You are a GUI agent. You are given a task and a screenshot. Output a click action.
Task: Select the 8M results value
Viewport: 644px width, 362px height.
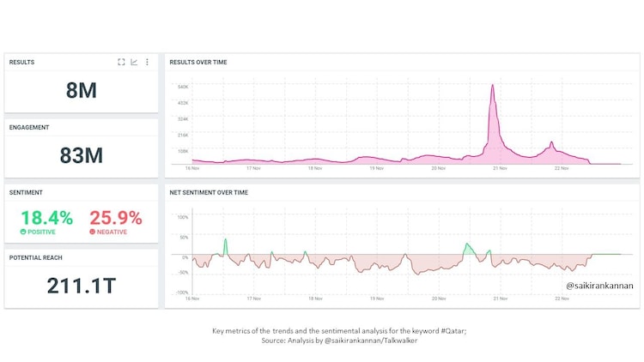point(82,89)
